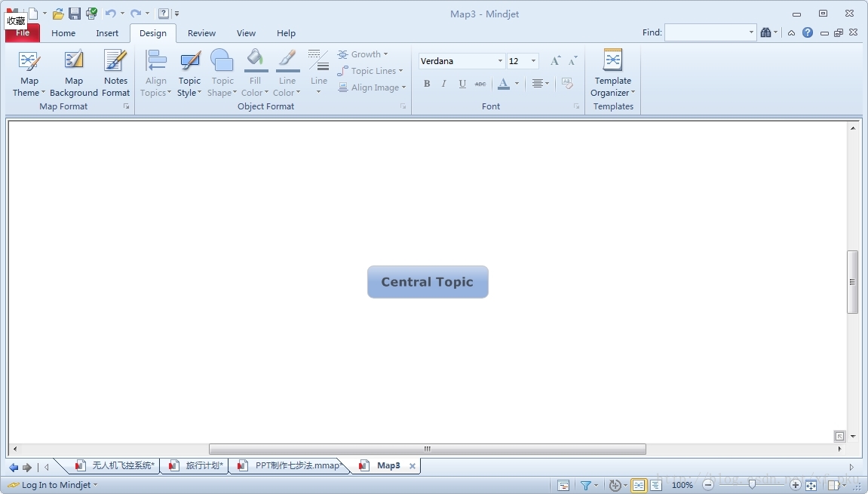Click the horizontal scrollbar thumb
868x494 pixels.
(x=428, y=449)
